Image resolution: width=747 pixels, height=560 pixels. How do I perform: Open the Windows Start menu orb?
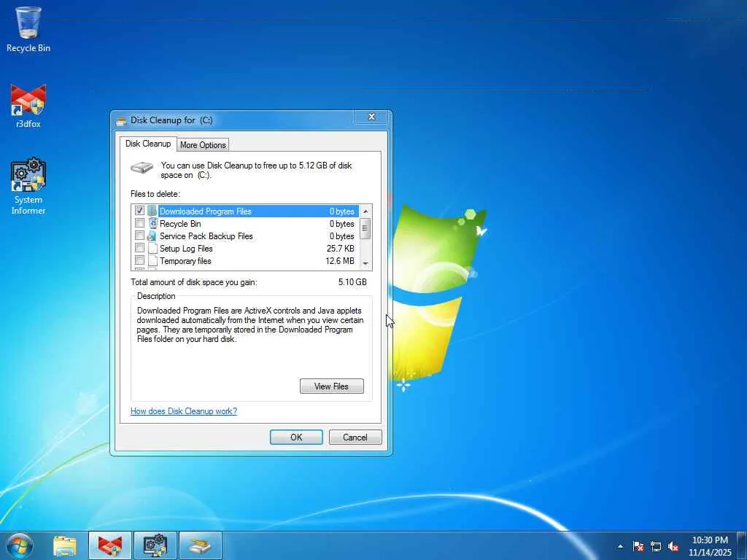click(x=19, y=545)
